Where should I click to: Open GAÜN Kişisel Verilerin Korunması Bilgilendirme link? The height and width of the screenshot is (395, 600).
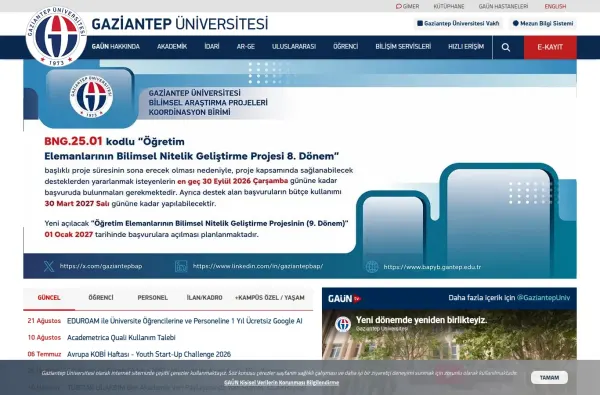click(x=281, y=383)
